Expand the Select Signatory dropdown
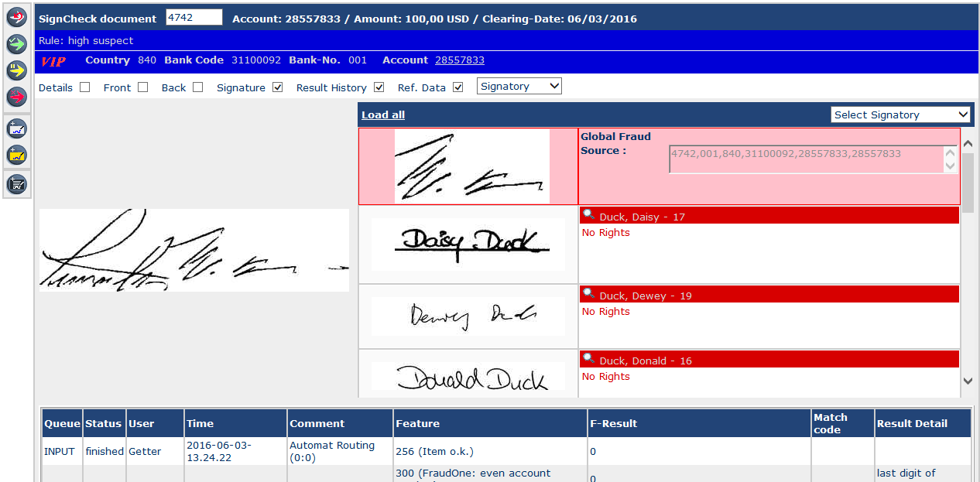 [900, 115]
